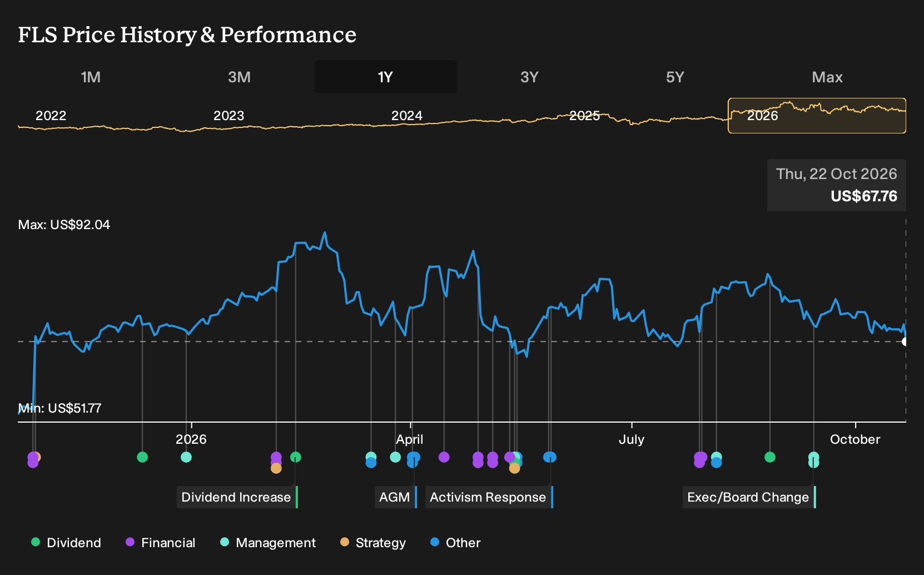
Task: Click the green dot left of 2026 axis label
Action: (x=142, y=457)
